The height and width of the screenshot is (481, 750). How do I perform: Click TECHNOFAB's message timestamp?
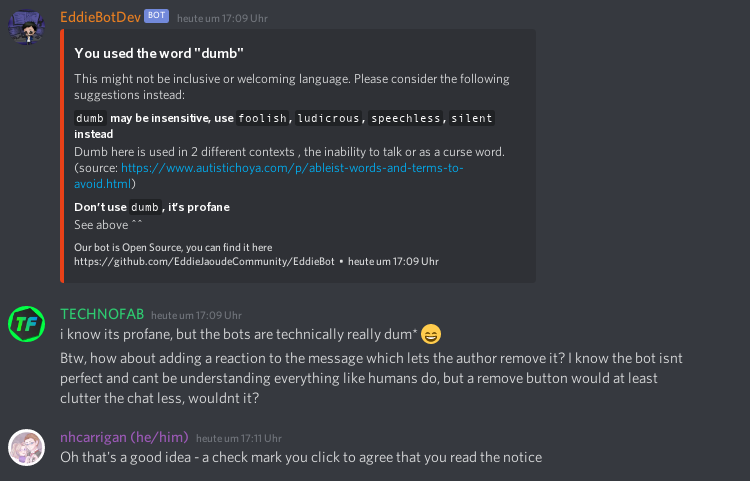click(196, 316)
